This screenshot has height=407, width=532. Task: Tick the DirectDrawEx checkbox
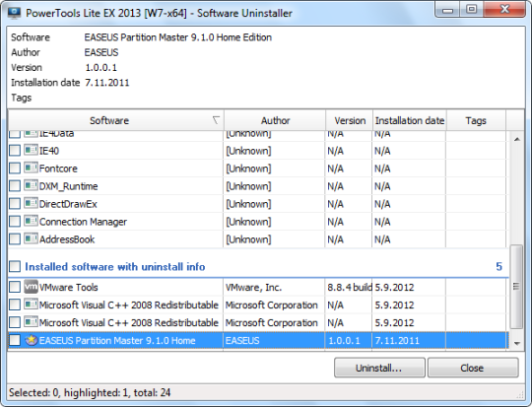point(15,204)
